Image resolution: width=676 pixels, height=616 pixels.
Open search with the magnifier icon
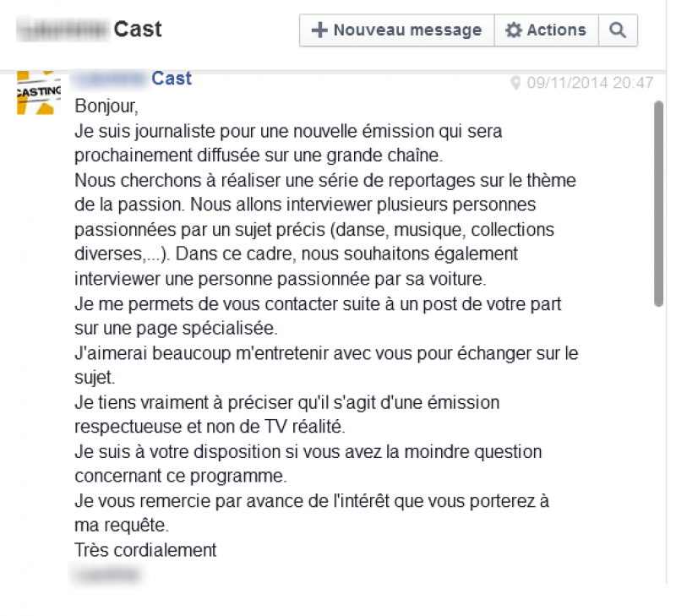[x=618, y=30]
